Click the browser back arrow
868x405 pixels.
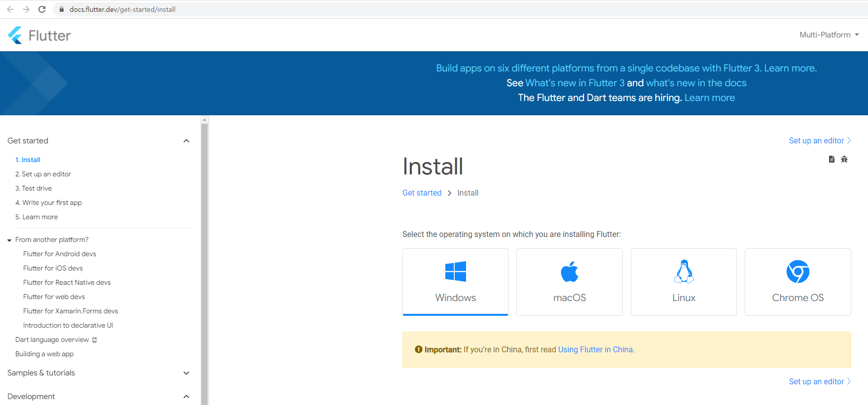[x=10, y=9]
